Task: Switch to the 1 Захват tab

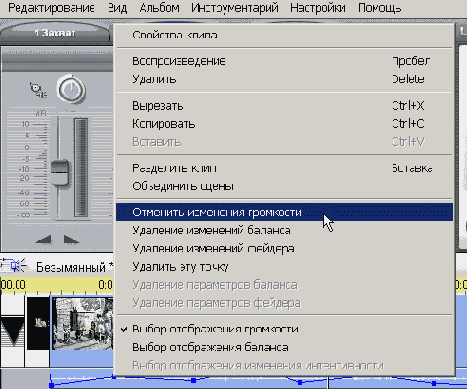Action: click(x=55, y=33)
